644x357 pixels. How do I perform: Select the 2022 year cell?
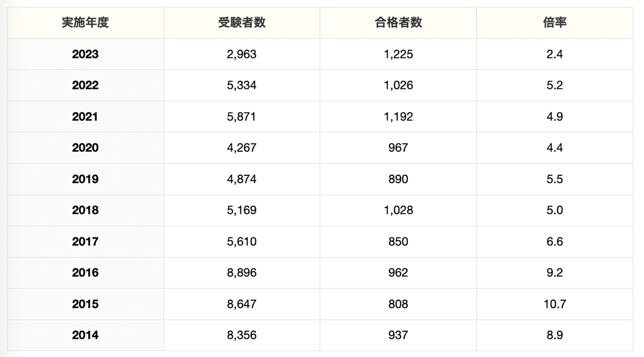tap(85, 85)
